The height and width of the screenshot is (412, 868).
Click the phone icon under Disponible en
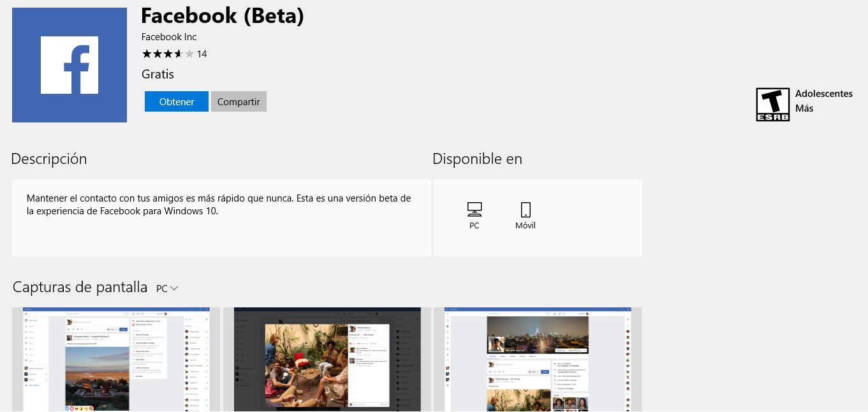[525, 209]
